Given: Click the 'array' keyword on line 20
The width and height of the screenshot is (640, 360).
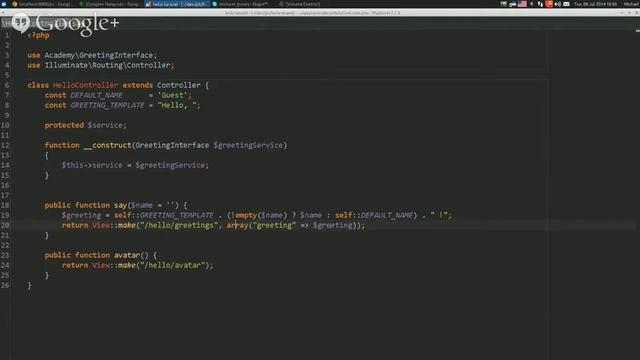Looking at the screenshot, I should pos(237,225).
